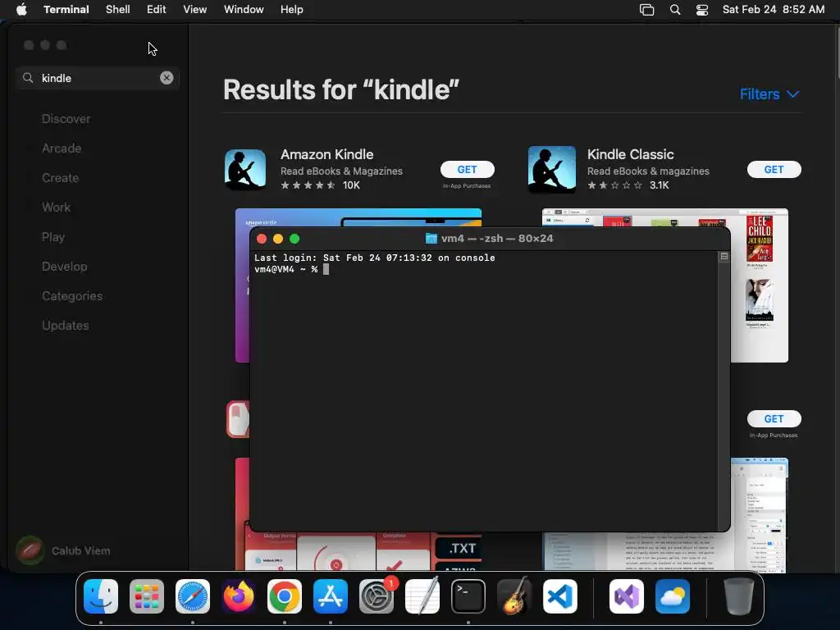This screenshot has width=840, height=630.
Task: Click GET button with In-App Purchases lower right
Action: (774, 419)
